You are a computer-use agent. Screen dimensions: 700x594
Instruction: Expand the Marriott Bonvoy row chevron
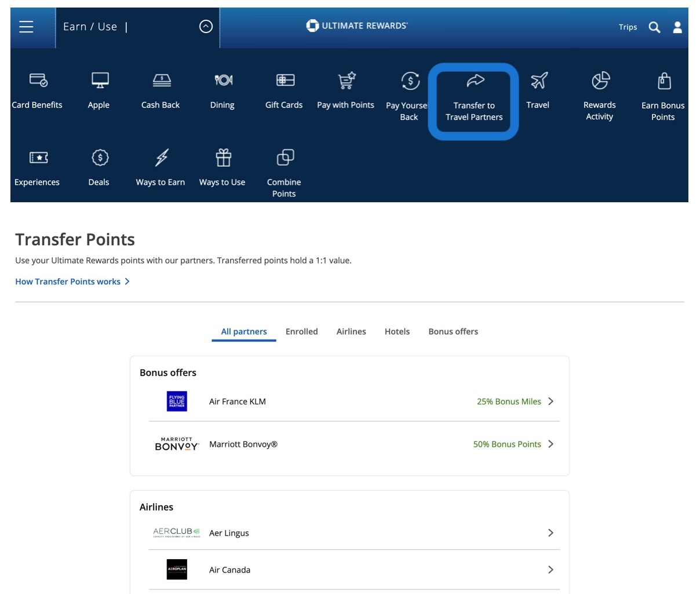click(x=550, y=444)
